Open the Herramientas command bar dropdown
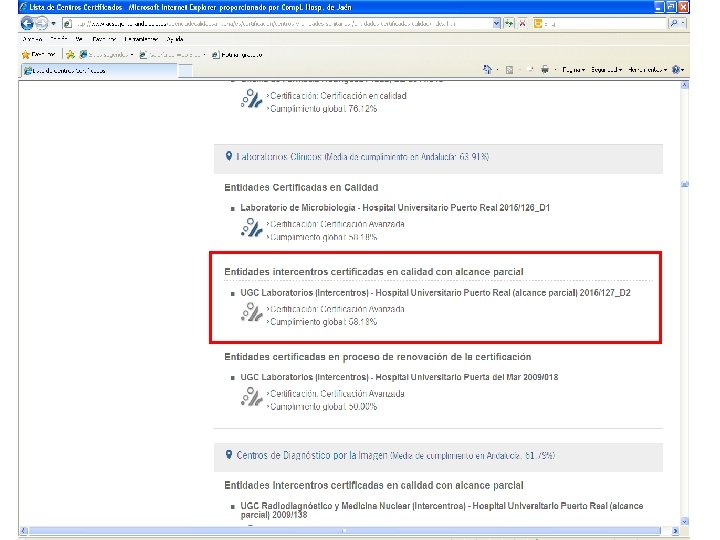The width and height of the screenshot is (720, 540). point(647,70)
